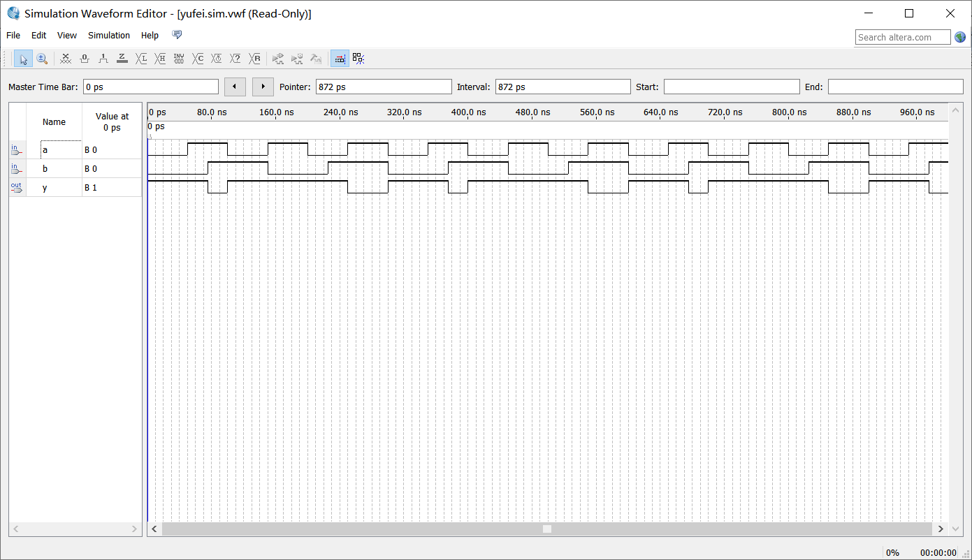This screenshot has width=972, height=560.
Task: Open Overwrite Clock tool
Action: 217,59
